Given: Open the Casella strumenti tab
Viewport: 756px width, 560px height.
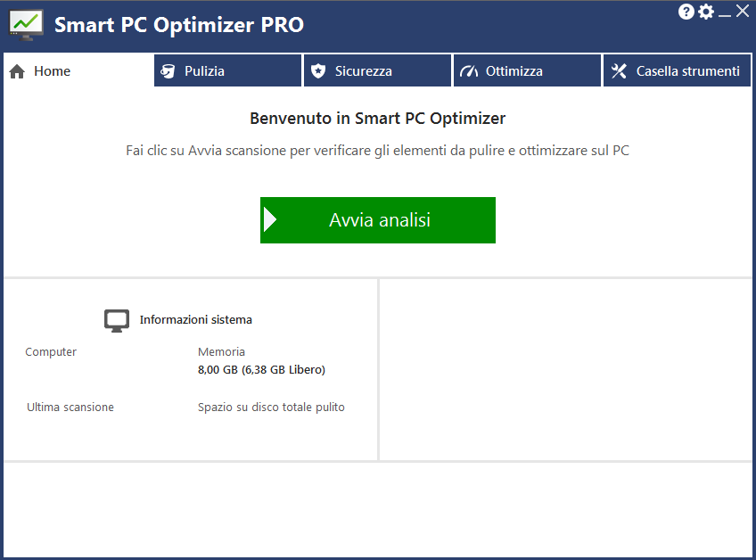Looking at the screenshot, I should 678,71.
